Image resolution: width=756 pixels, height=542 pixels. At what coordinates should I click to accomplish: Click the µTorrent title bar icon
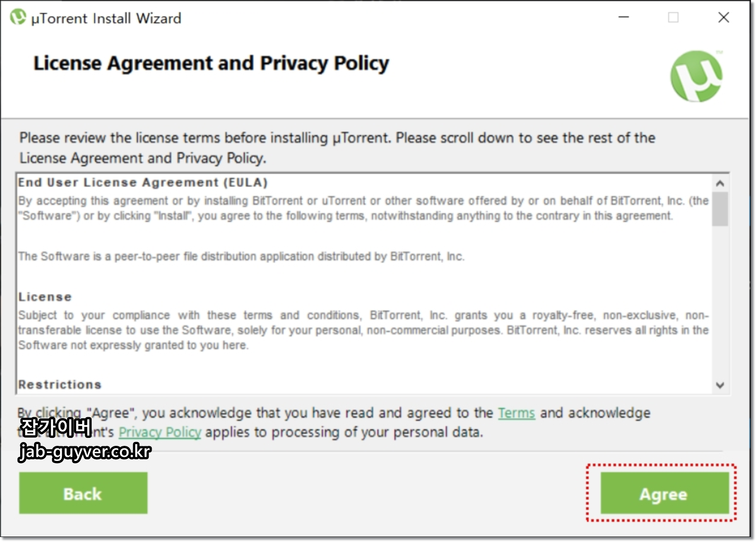click(x=18, y=17)
